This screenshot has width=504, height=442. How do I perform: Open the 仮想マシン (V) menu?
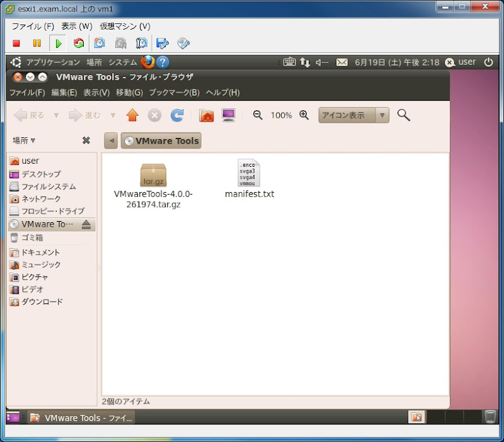click(125, 26)
